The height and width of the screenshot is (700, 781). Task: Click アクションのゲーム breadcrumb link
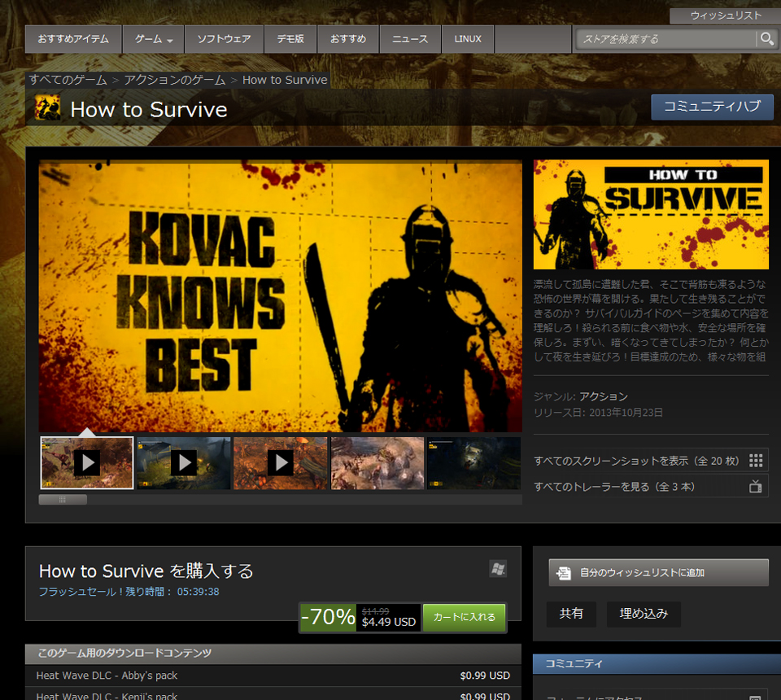[x=174, y=80]
